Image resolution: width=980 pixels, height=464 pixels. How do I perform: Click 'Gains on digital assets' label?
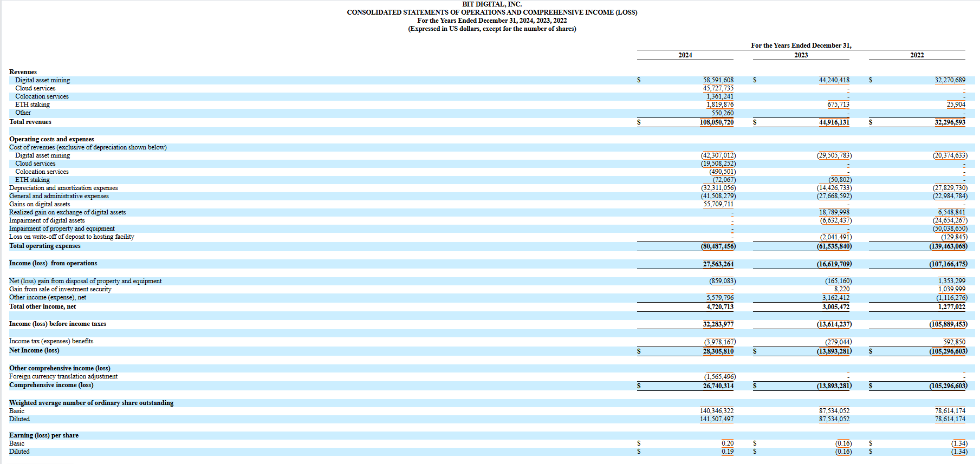point(40,204)
